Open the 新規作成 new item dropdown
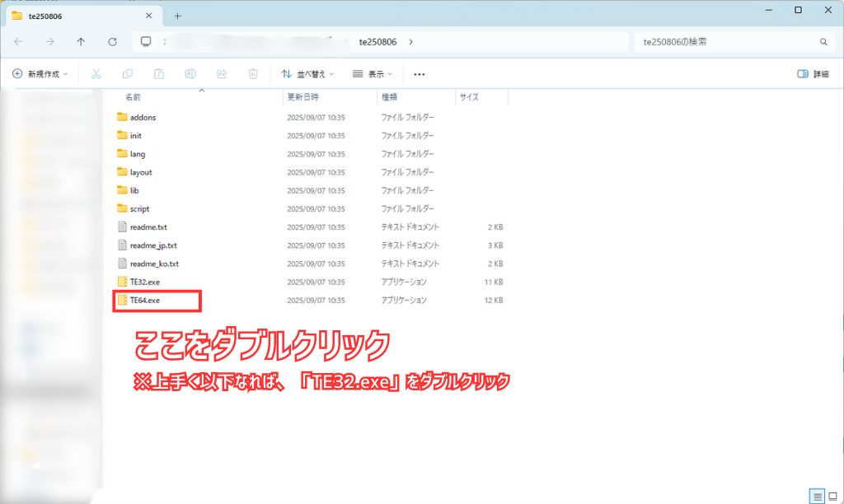844x504 pixels. tap(40, 73)
